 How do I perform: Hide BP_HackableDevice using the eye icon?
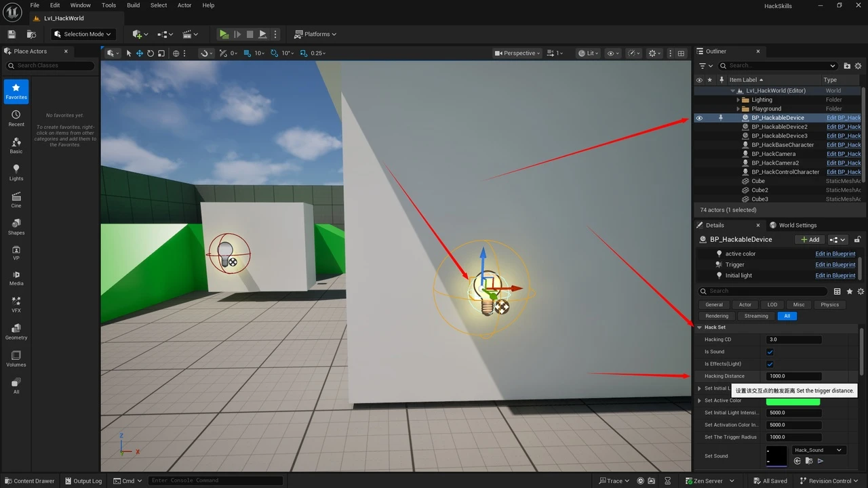click(699, 118)
